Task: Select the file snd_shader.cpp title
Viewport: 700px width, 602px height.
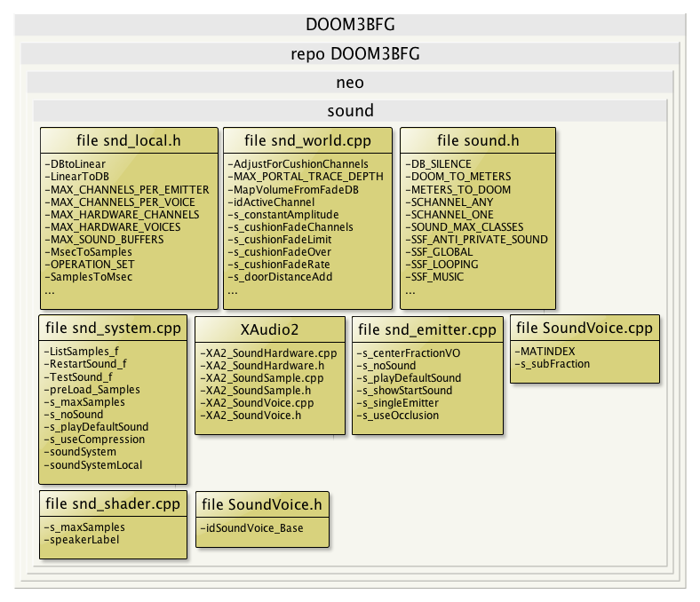Action: coord(113,503)
